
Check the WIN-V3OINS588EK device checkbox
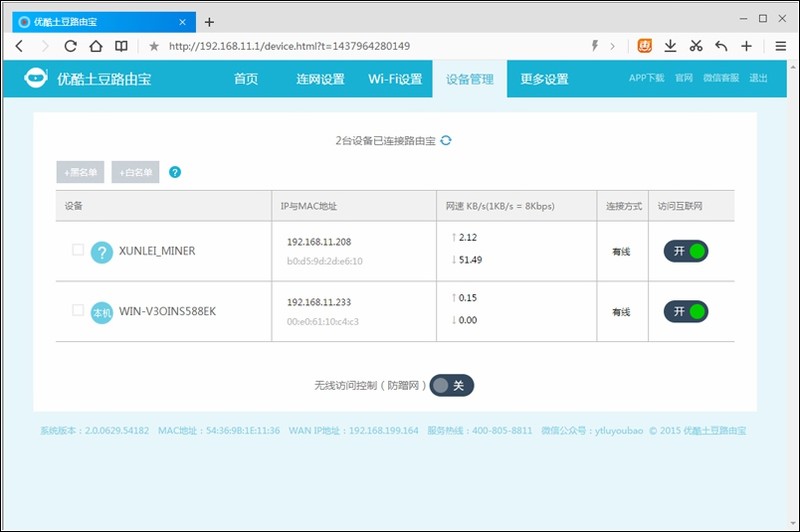point(78,310)
